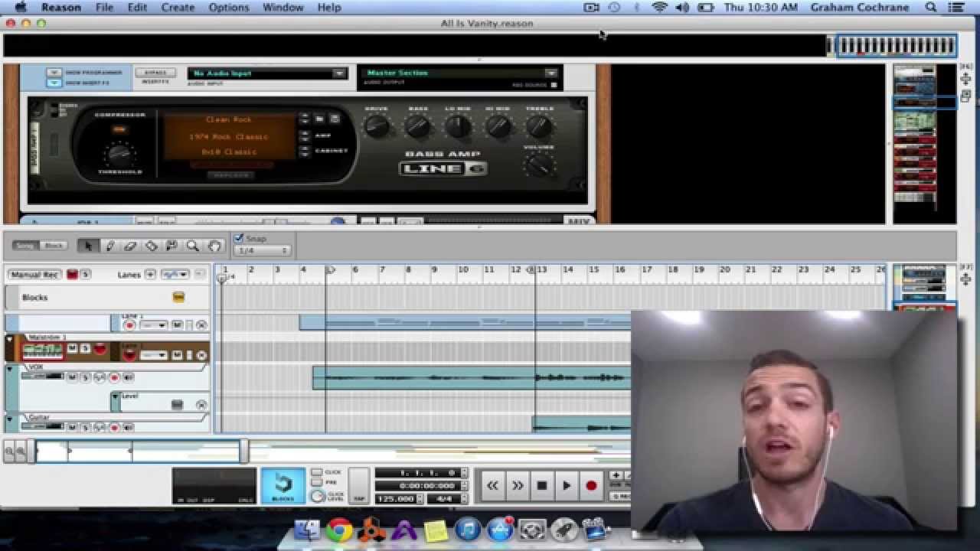Solo the Malström track
The width and height of the screenshot is (980, 551).
(x=85, y=349)
